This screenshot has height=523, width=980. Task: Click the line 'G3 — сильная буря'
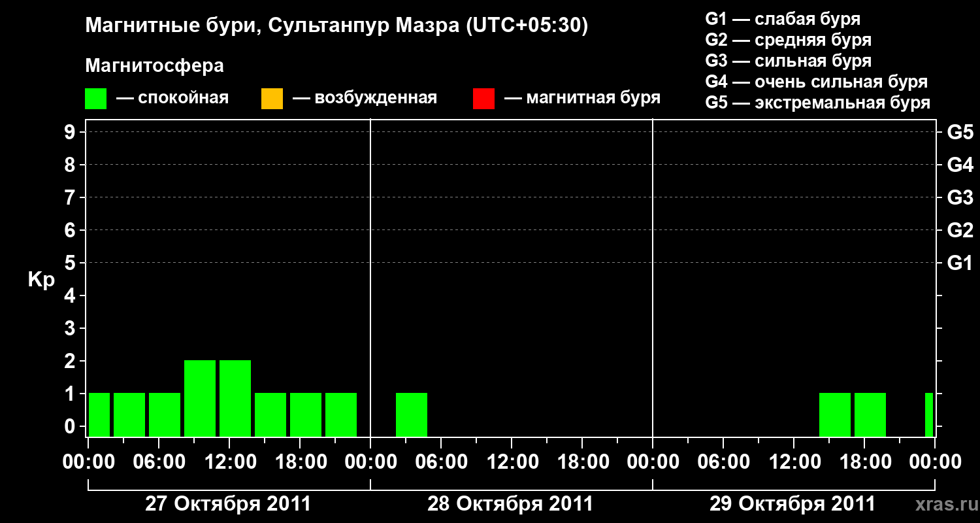[x=789, y=61]
